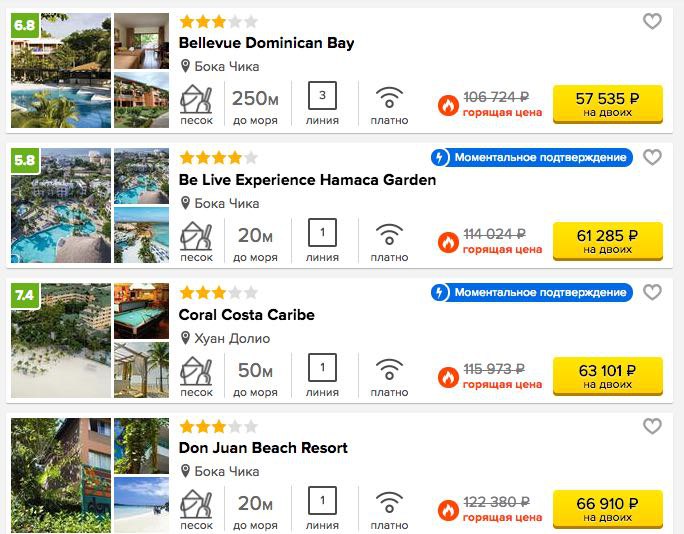Click the paid Wi-Fi icon for Coral Costa Caribe
Image resolution: width=684 pixels, height=534 pixels.
point(389,369)
